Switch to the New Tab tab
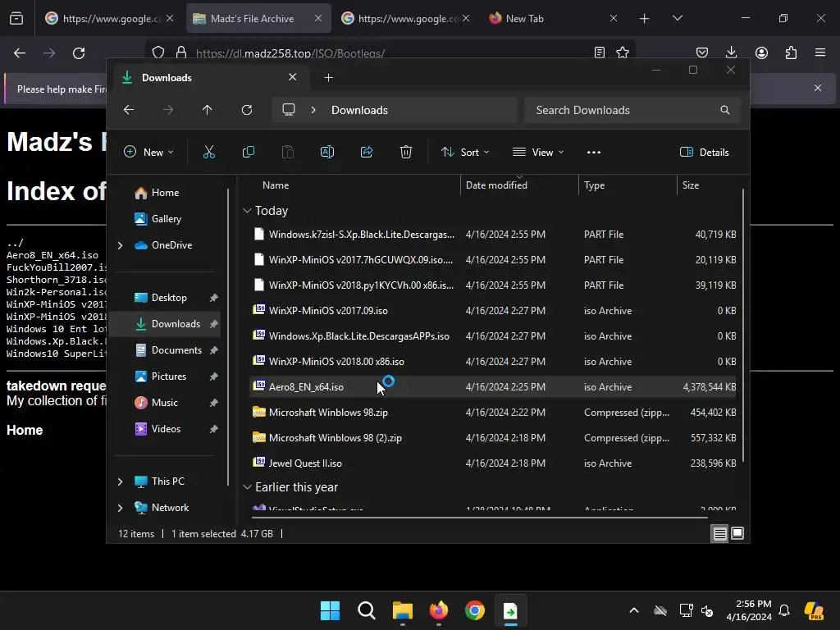The width and height of the screenshot is (840, 630). 554,18
